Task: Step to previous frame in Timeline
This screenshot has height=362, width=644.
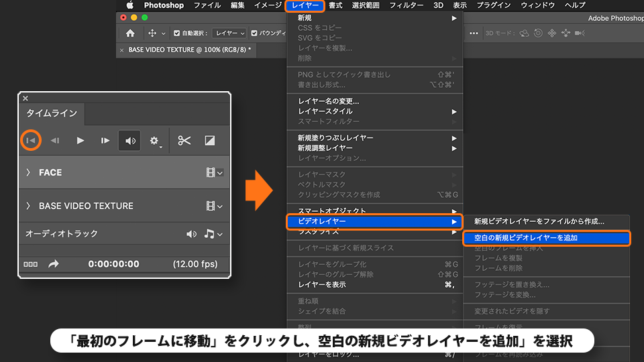Action: [55, 140]
